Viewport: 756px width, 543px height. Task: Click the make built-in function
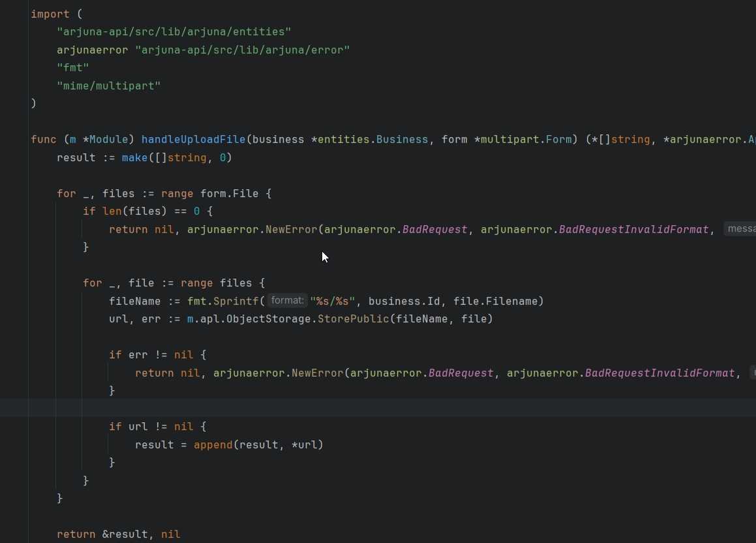point(134,158)
